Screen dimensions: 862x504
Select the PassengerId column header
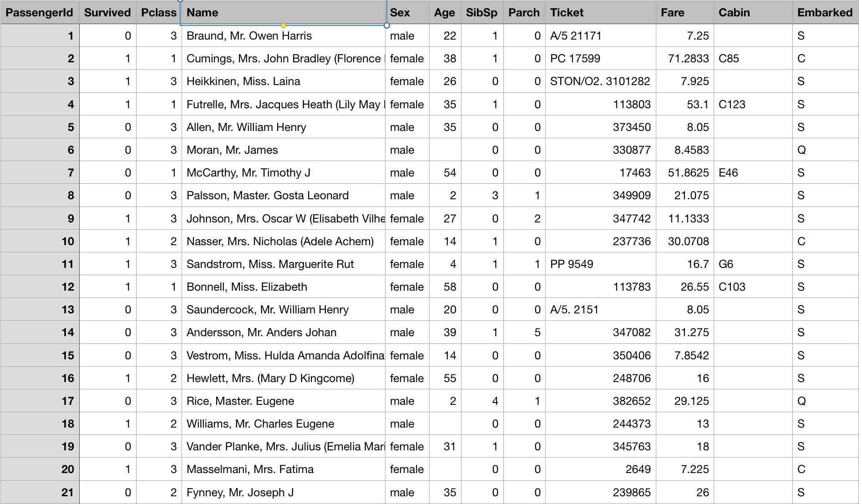click(40, 12)
